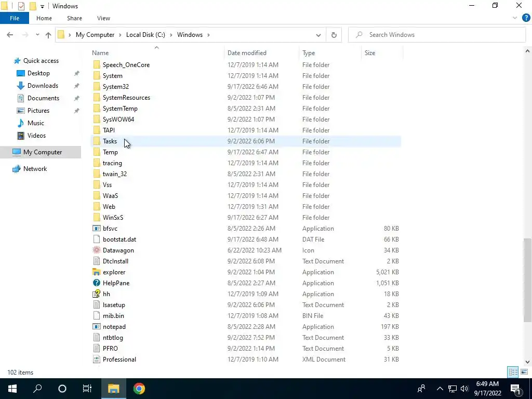
Task: Open the explorer application icon
Action: pos(97,272)
